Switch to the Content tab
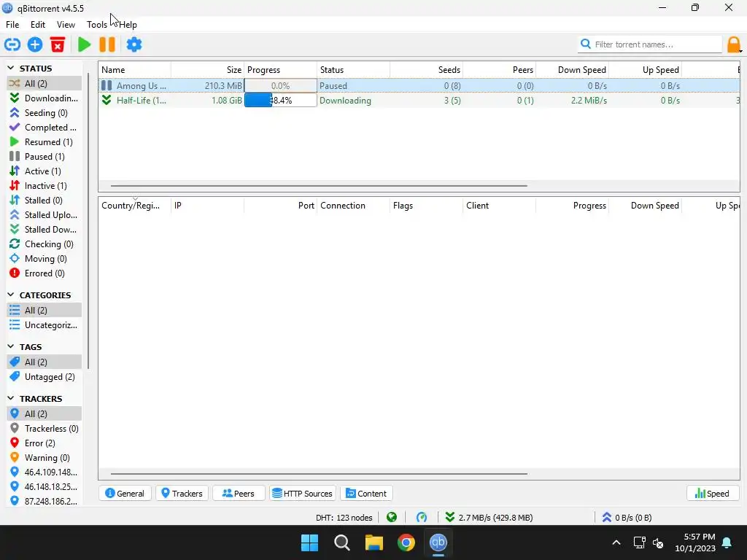 [x=366, y=494]
